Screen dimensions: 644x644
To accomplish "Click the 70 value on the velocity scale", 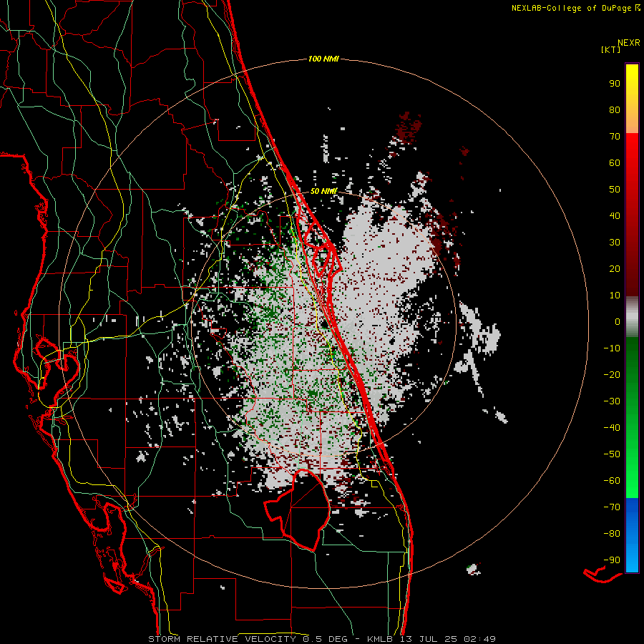I will tap(615, 137).
